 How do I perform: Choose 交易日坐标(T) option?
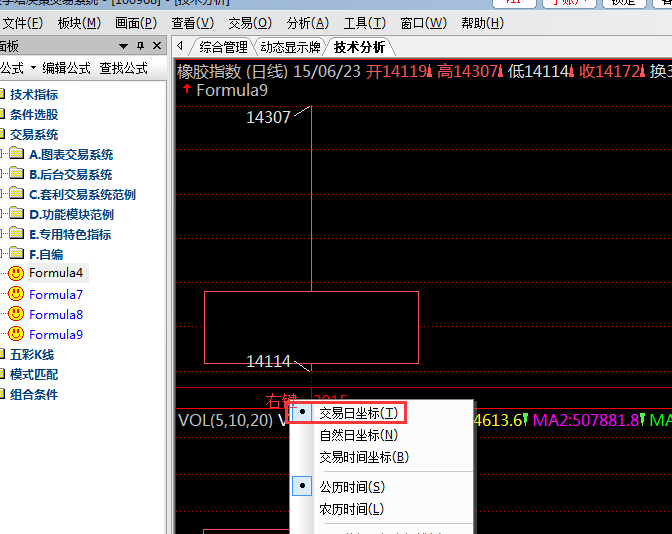pyautogui.click(x=358, y=413)
